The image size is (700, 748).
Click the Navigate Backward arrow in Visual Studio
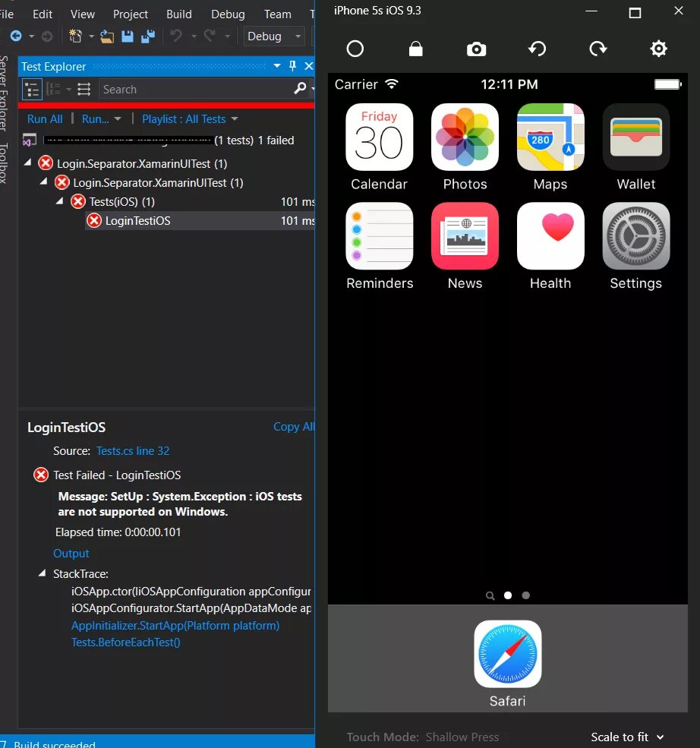click(x=16, y=36)
